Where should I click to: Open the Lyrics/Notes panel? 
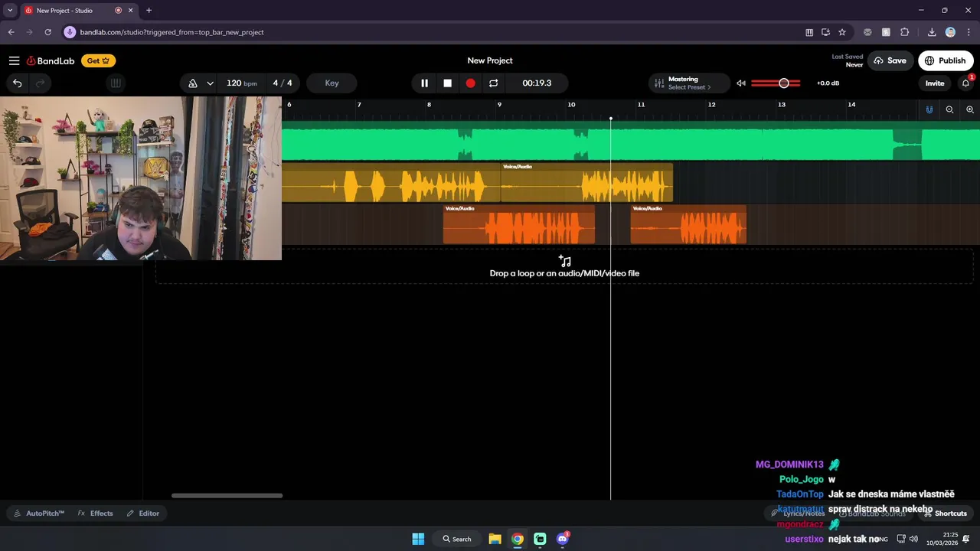(798, 514)
